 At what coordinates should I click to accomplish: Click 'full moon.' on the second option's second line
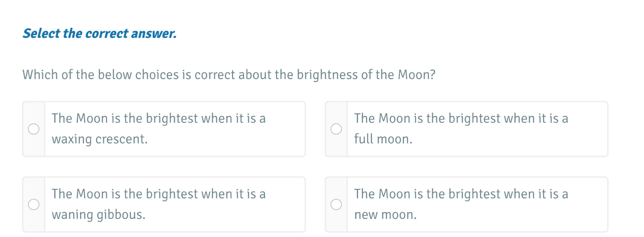point(383,139)
